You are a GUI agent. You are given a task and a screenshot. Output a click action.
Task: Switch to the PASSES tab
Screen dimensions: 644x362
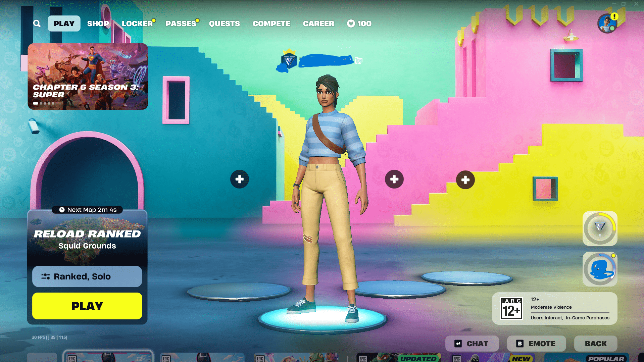point(181,23)
